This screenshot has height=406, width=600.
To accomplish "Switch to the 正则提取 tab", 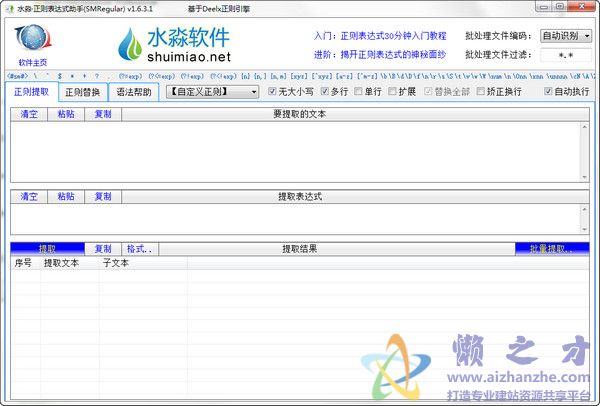I will pos(32,92).
